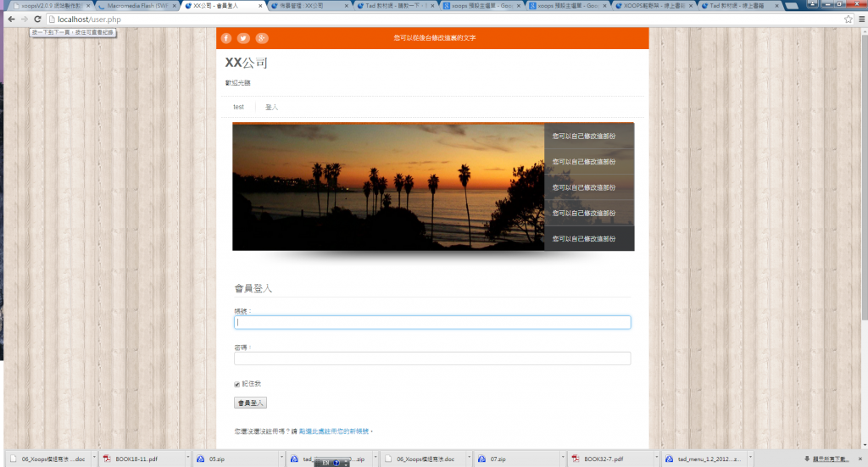Click the Facebook icon in orange header
The height and width of the screenshot is (467, 868).
(x=226, y=38)
